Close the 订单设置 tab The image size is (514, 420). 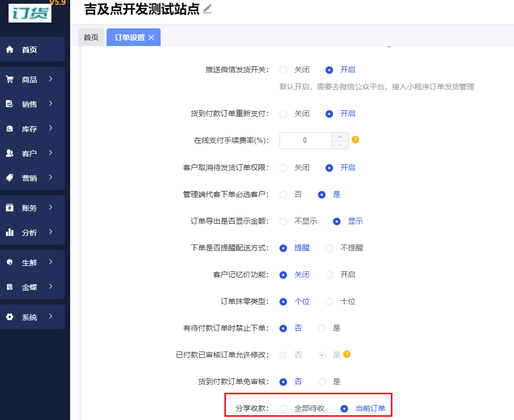[x=152, y=37]
